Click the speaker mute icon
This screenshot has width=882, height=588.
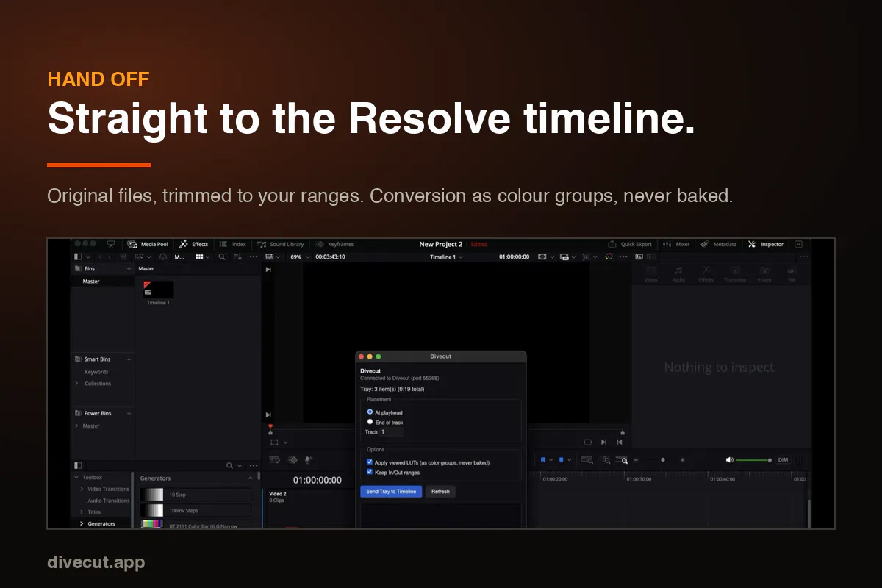tap(729, 460)
